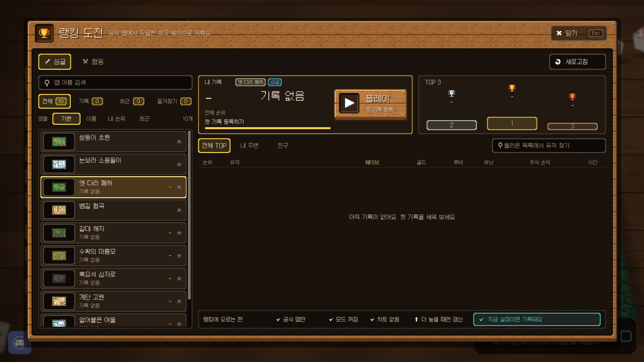Star the 흑요석 십자로 map
Screen dimensions: 644x362
[x=179, y=279]
